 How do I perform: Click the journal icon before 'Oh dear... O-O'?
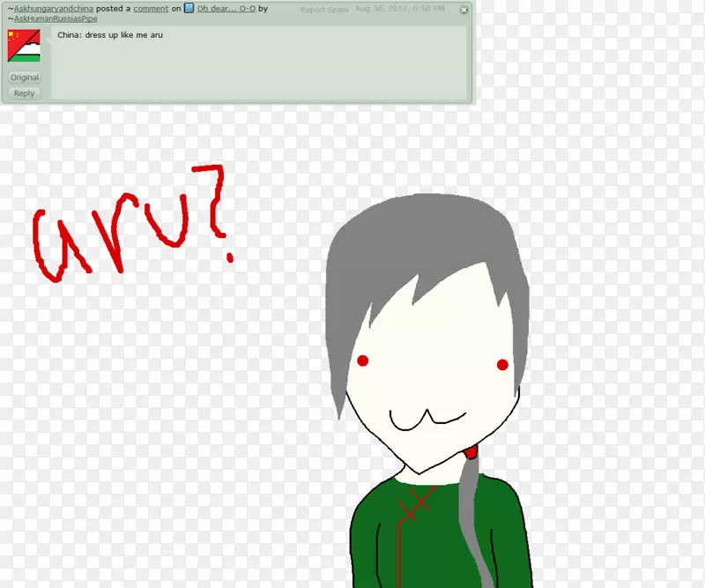189,9
